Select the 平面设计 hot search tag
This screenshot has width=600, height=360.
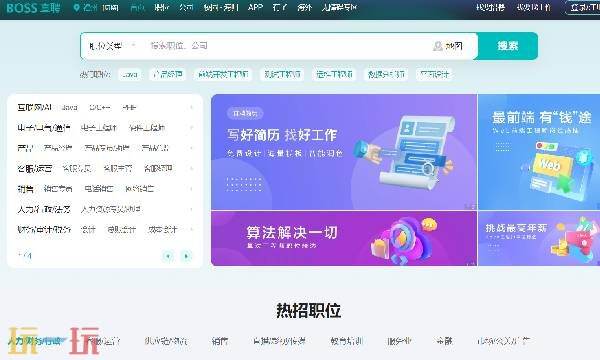(434, 74)
